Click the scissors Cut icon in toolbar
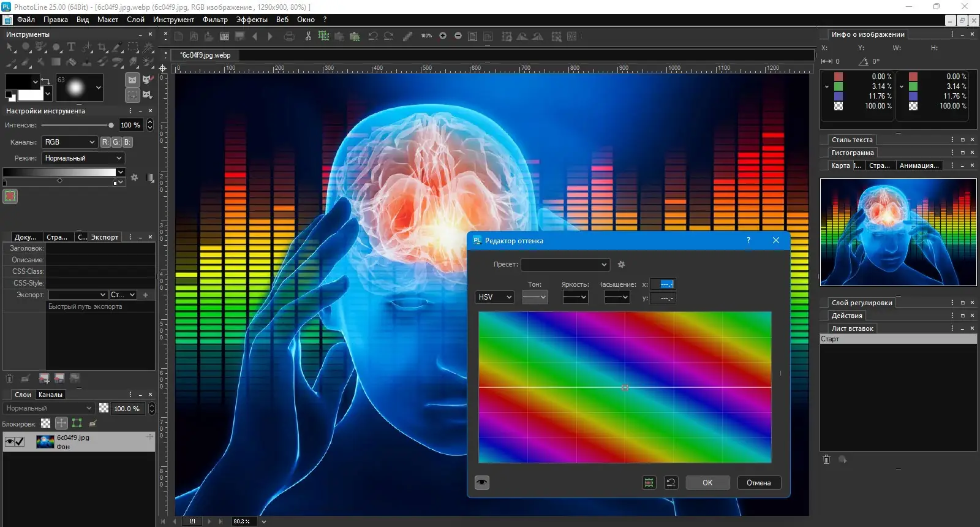980x527 pixels. pos(308,36)
